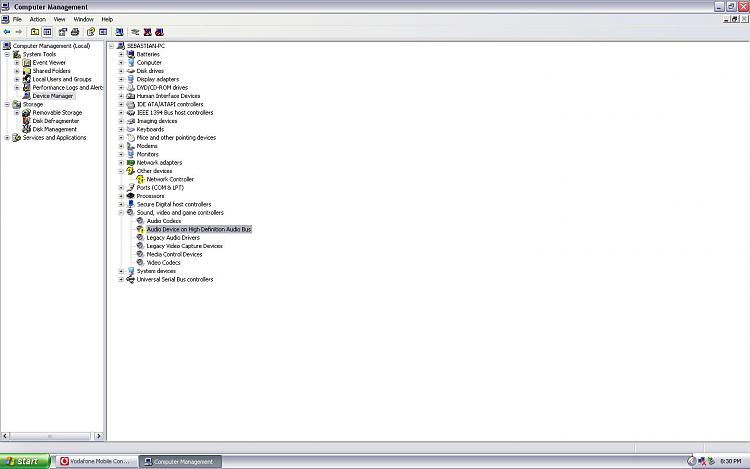Click the Update Driver toolbar icon
Screen dimensions: 750x469
[135, 32]
